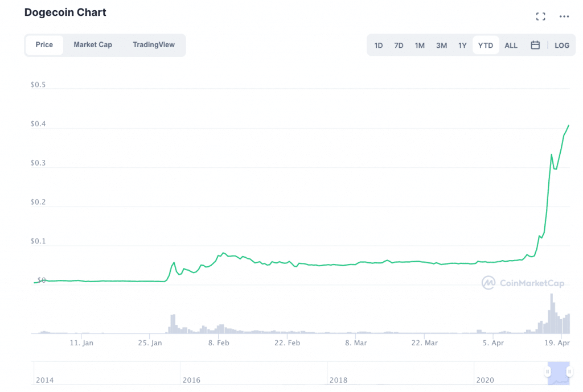Choose the 3M time range
This screenshot has height=392, width=583.
click(441, 46)
